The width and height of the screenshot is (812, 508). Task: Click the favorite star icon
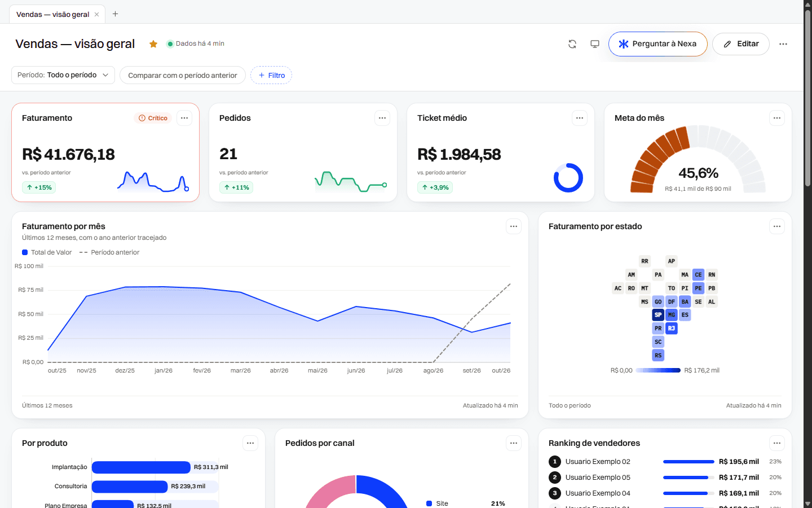pos(153,44)
